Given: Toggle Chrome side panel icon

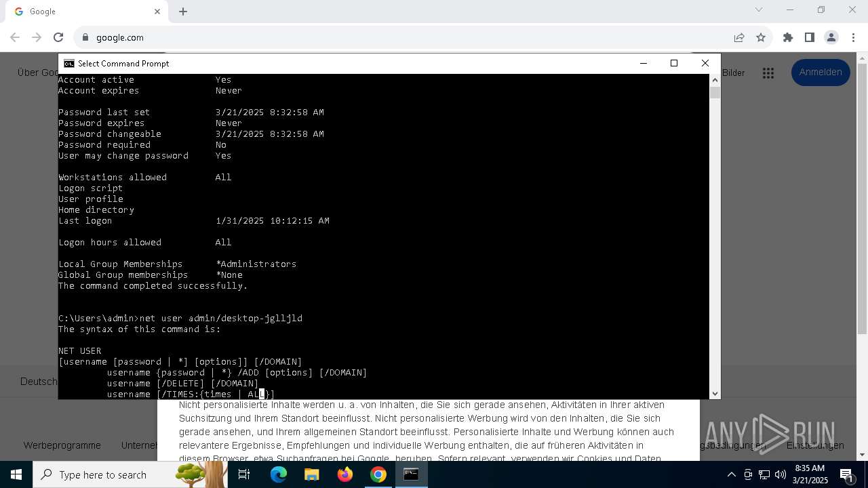Looking at the screenshot, I should (x=810, y=37).
